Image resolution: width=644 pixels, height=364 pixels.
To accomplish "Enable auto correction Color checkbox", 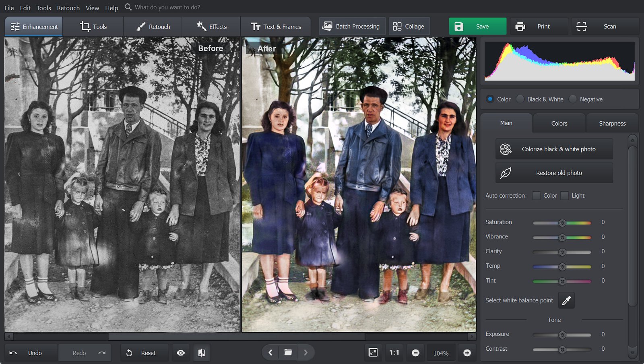I will pos(536,195).
